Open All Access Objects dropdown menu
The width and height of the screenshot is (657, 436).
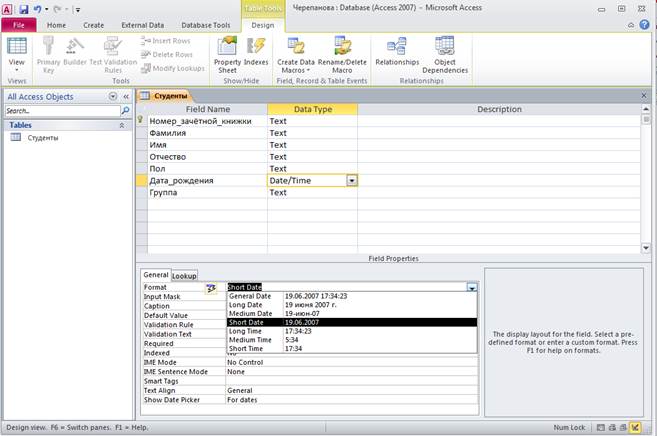[x=113, y=96]
